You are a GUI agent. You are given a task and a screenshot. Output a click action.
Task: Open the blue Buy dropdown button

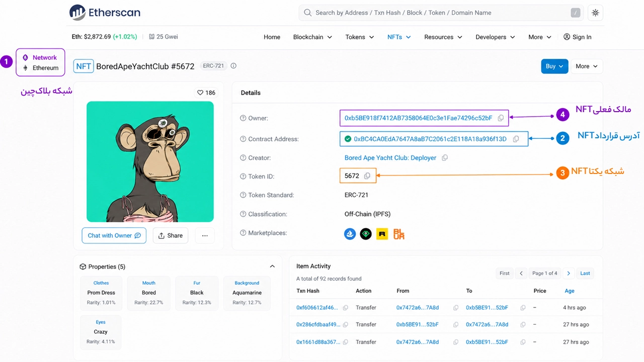[x=554, y=66]
